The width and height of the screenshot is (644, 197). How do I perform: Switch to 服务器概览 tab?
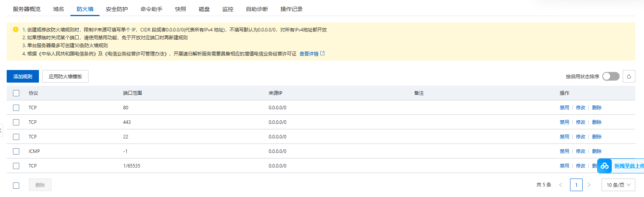(27, 9)
